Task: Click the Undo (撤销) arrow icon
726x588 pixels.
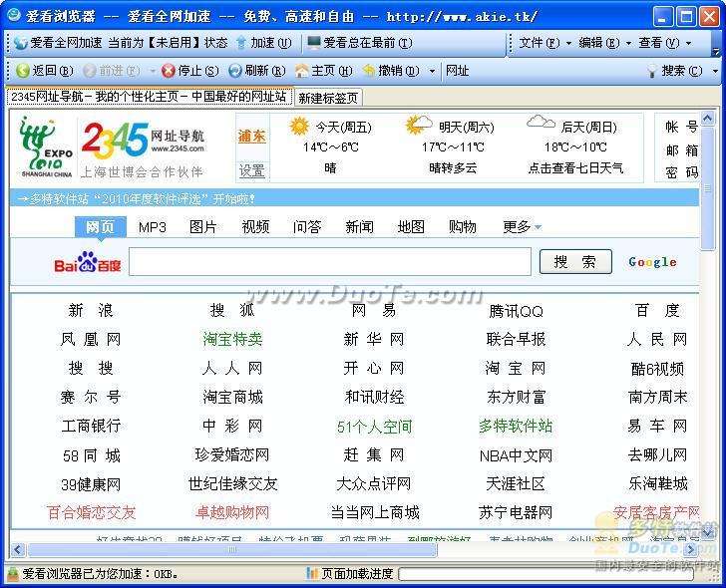Action: 369,71
